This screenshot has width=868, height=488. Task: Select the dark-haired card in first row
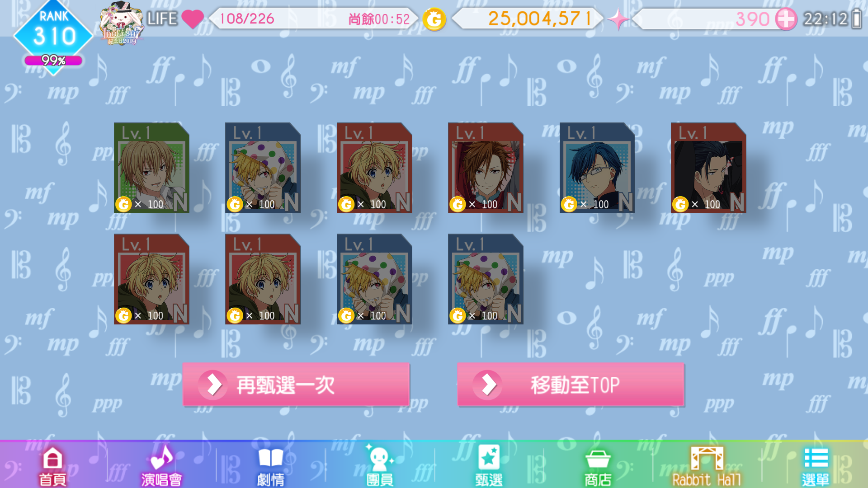coord(708,168)
